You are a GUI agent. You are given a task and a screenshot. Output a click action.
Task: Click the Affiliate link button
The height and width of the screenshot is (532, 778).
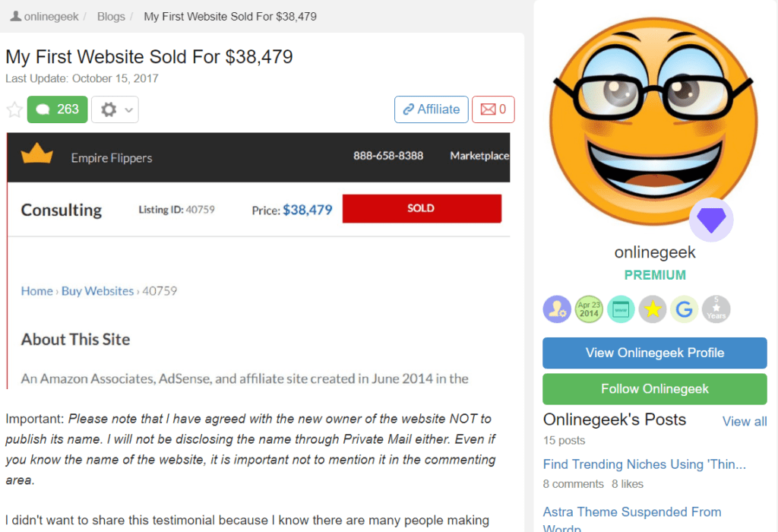point(432,109)
